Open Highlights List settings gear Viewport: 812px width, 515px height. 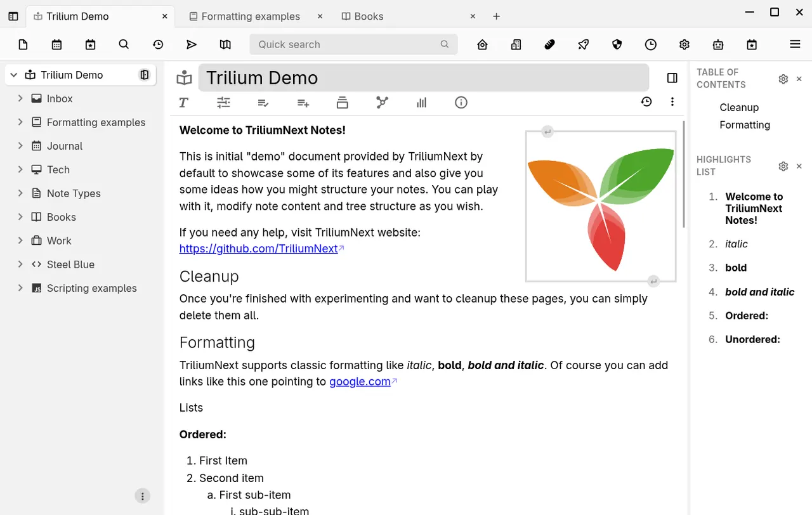(x=783, y=166)
